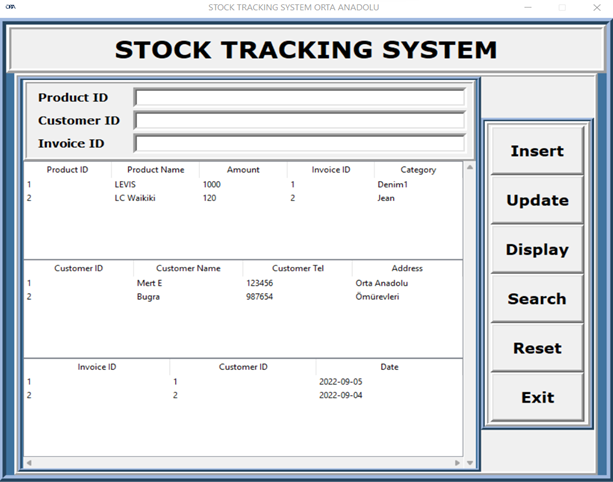Click the Reset button
Screen dimensions: 613x482
pos(537,348)
